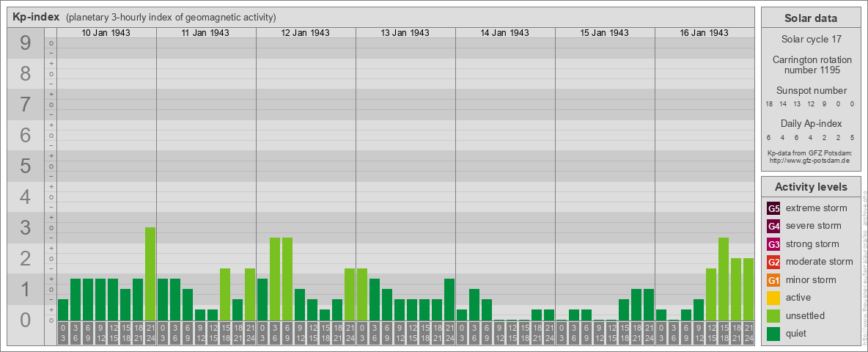Select the '14 Jan 1943' date header
Screen dimensions: 868x352
click(x=504, y=33)
